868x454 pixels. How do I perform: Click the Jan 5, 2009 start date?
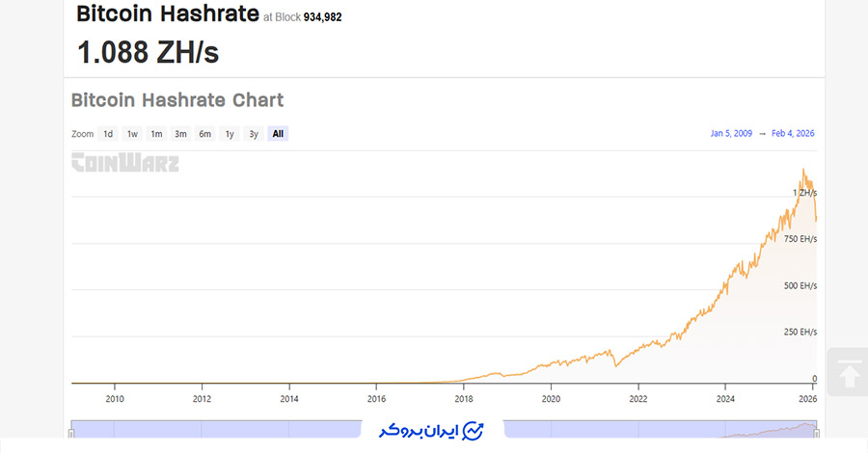point(731,134)
